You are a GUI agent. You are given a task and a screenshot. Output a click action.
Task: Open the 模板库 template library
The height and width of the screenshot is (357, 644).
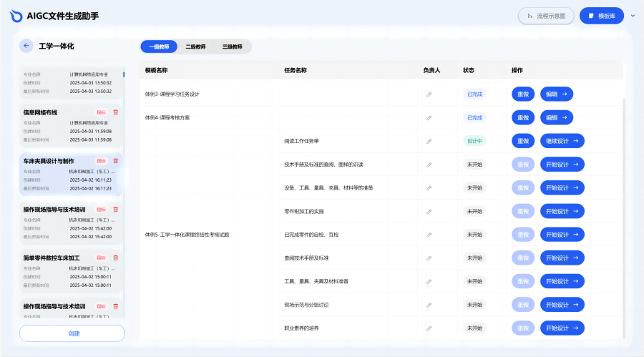tap(602, 16)
